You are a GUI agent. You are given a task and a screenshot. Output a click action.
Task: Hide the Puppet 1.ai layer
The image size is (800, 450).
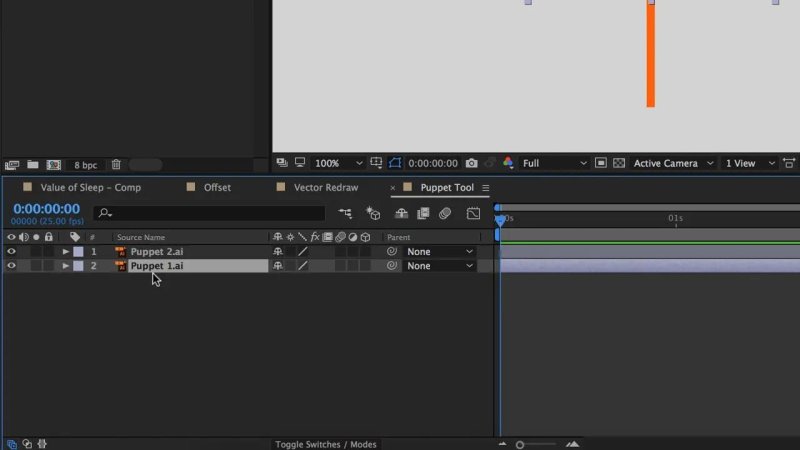[11, 266]
